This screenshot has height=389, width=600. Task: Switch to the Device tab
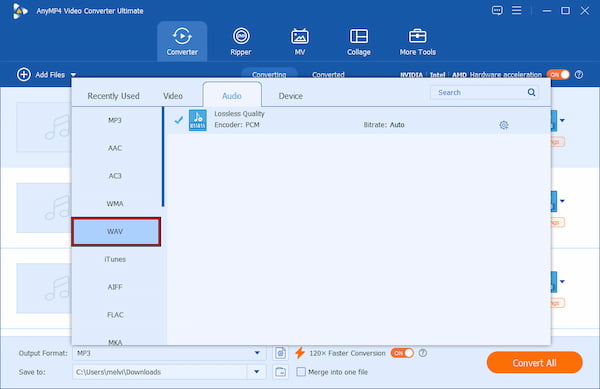pos(290,96)
